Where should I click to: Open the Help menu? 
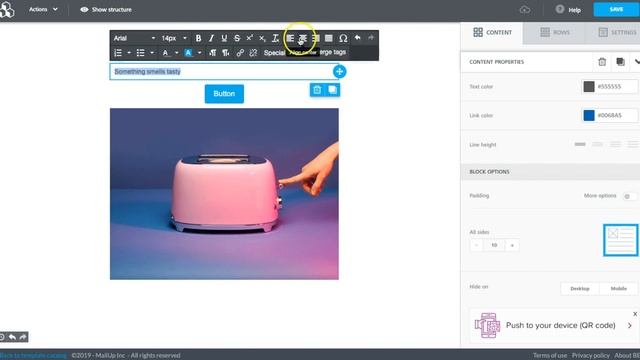click(568, 10)
